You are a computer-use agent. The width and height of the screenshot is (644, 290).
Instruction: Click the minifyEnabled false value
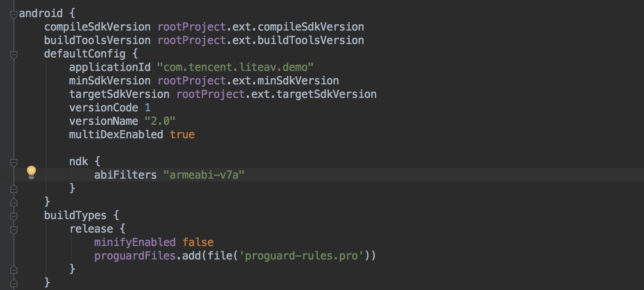[x=198, y=242]
